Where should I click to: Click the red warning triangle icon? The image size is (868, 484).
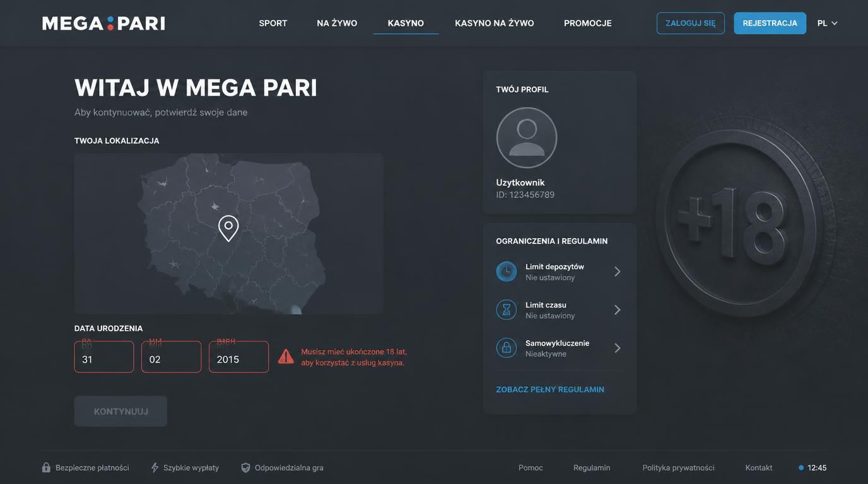[286, 357]
